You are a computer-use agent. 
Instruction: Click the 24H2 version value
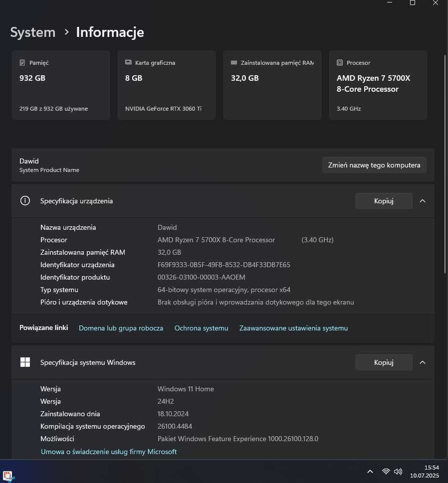(166, 401)
